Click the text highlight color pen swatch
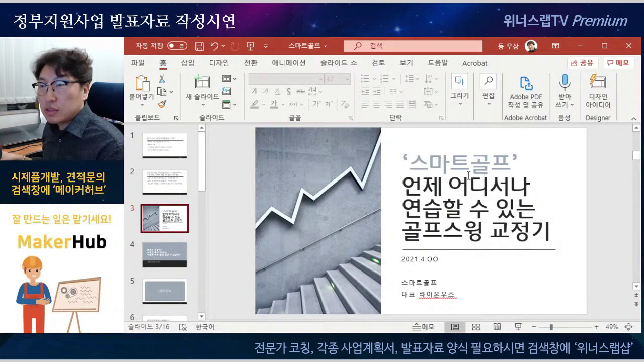Screen dimensions: 644x362 click(255, 104)
